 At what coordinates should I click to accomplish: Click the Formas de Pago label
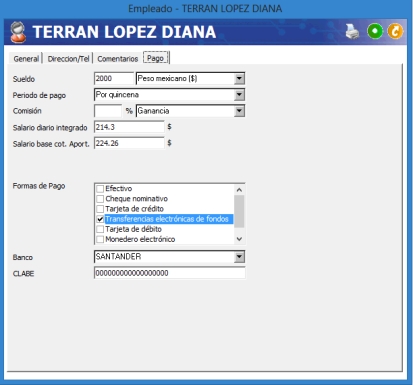(39, 186)
